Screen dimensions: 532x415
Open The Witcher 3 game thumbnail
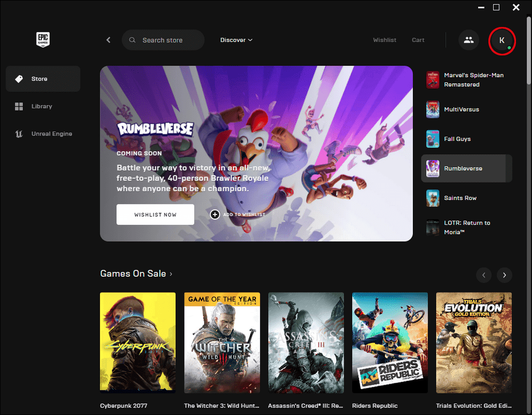click(x=222, y=342)
